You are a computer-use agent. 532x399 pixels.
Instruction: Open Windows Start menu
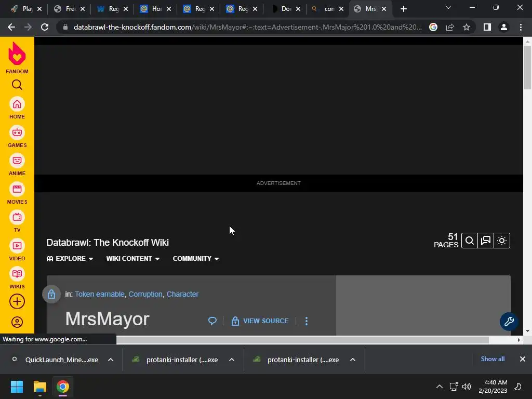pyautogui.click(x=17, y=387)
